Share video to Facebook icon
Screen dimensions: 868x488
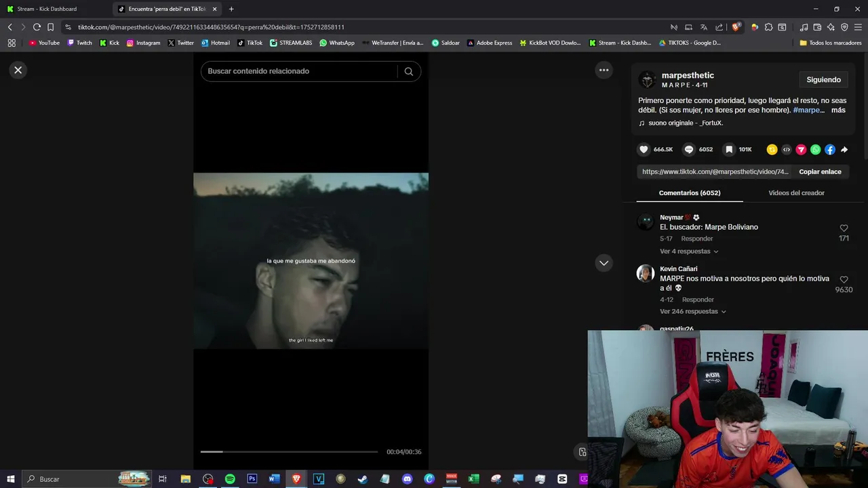point(830,150)
